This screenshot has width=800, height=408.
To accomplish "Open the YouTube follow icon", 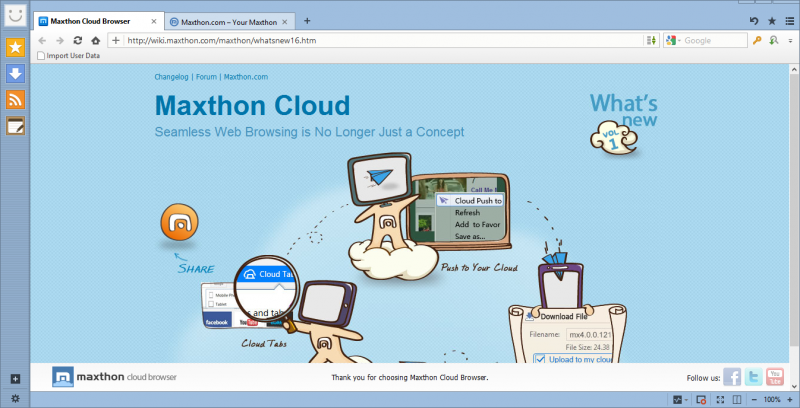I will tap(775, 377).
